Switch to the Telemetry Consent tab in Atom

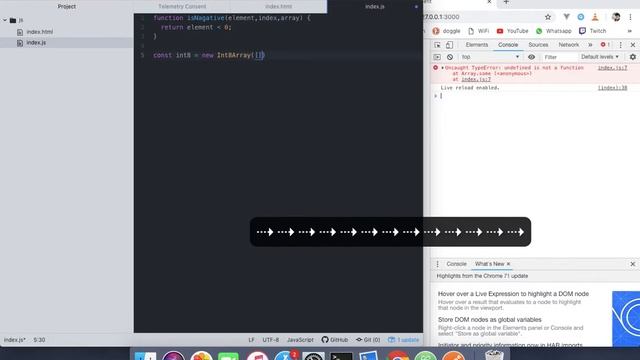pos(182,7)
